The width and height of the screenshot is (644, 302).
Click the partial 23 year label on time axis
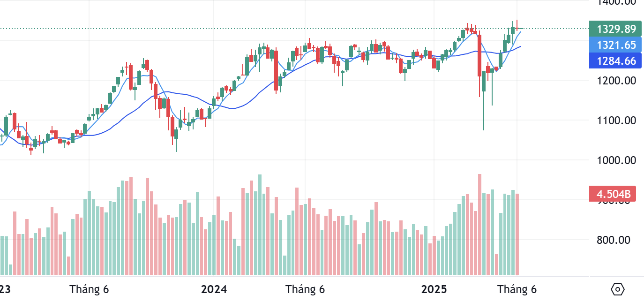pyautogui.click(x=5, y=289)
